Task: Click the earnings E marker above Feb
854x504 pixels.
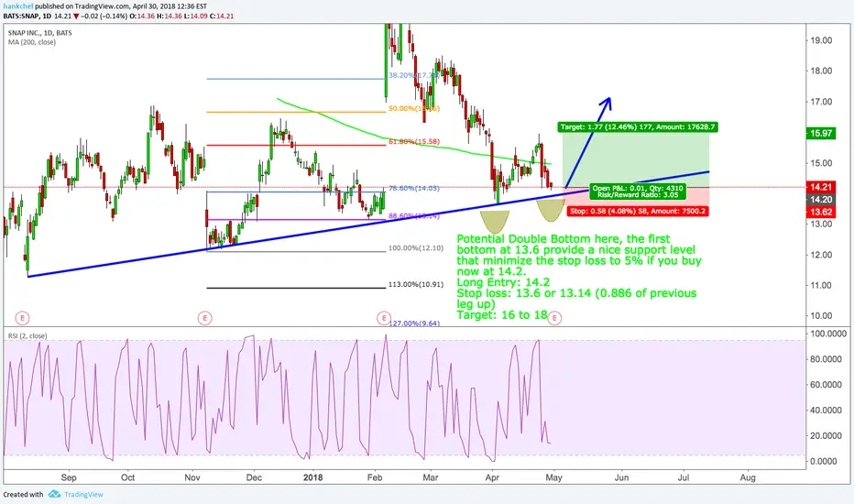Action: pos(384,318)
